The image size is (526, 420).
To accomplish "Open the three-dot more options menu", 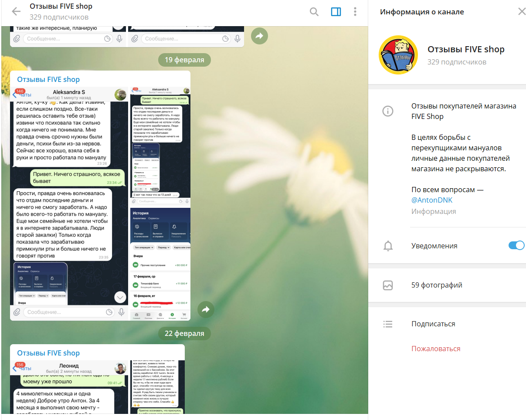I will point(356,12).
